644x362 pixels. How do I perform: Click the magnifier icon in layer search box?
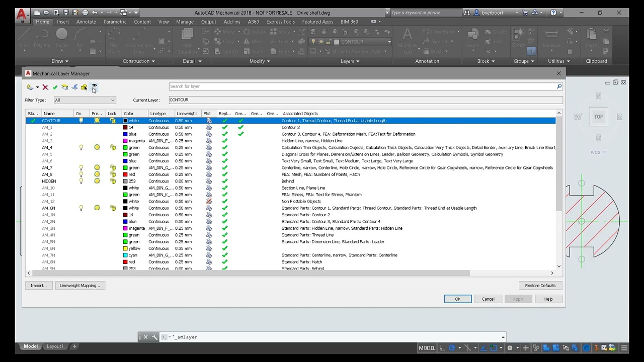559,86
